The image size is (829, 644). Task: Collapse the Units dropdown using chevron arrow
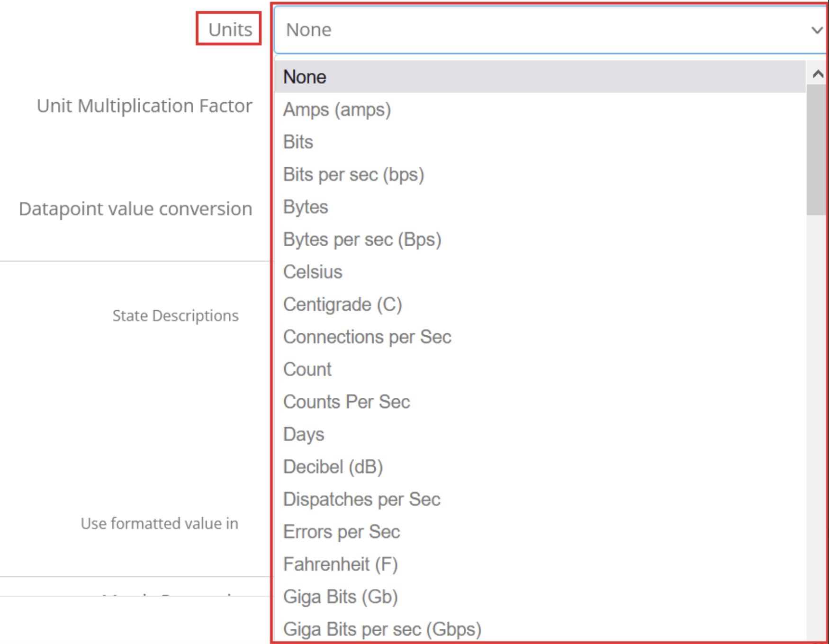point(817,30)
